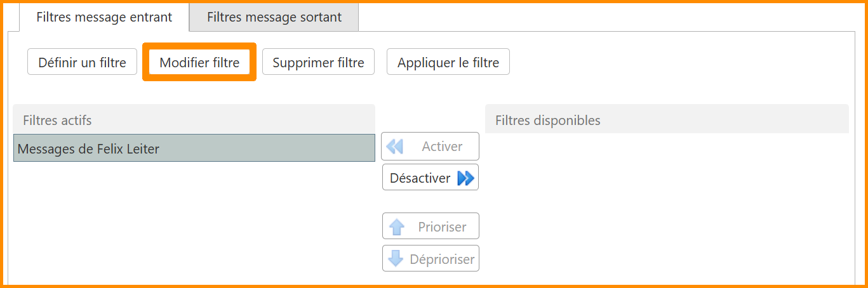The width and height of the screenshot is (868, 288).
Task: Switch to the Filtres message entrant tab
Action: (x=104, y=17)
